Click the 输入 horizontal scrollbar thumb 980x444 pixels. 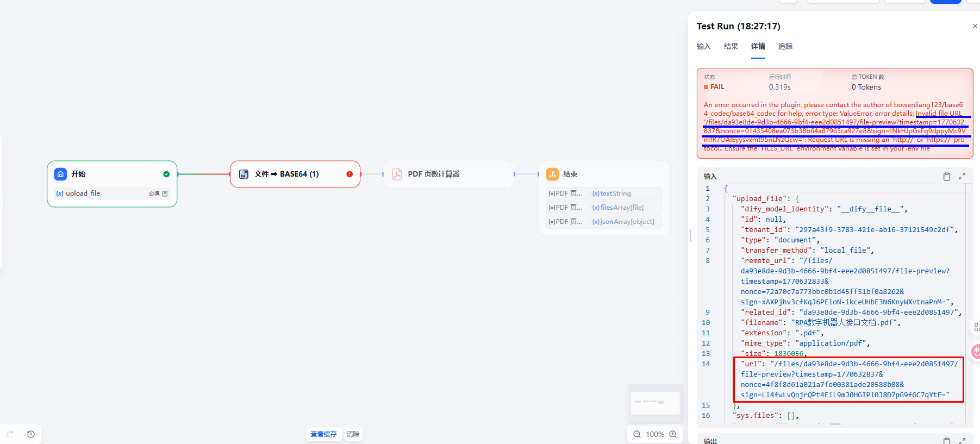(835, 424)
